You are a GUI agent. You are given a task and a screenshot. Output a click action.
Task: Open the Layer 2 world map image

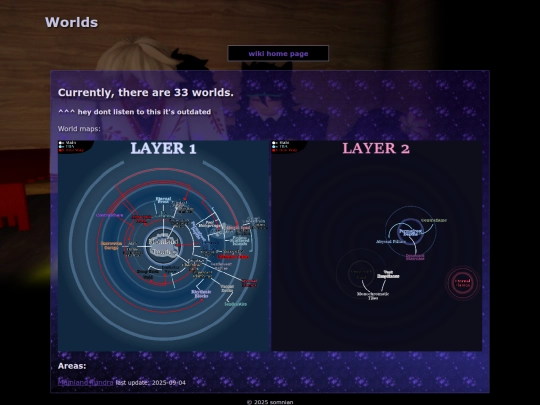coord(377,246)
